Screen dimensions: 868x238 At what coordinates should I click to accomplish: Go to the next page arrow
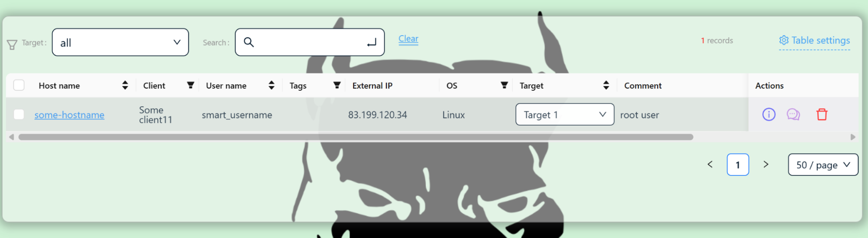coord(766,165)
